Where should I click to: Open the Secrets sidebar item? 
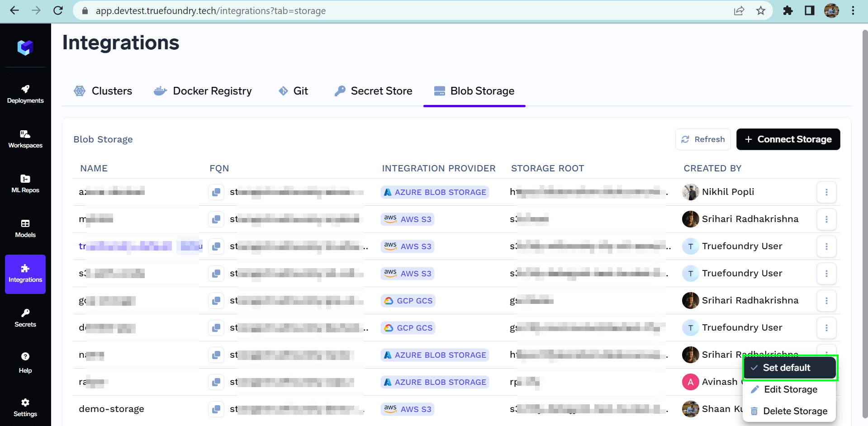(x=25, y=318)
